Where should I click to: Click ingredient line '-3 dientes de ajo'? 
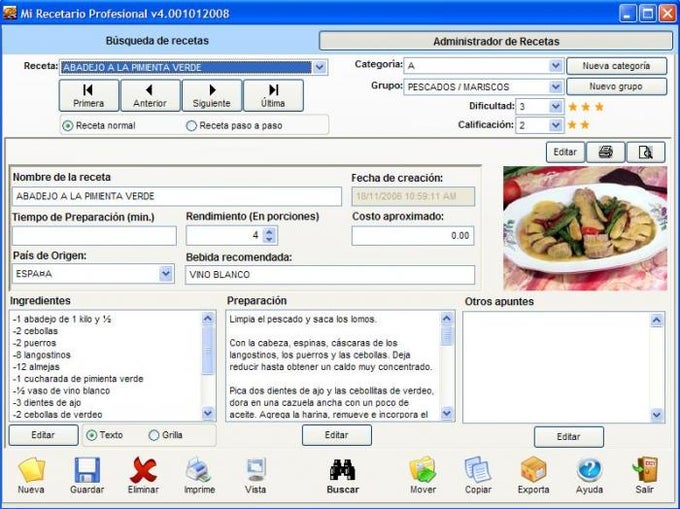pos(46,403)
